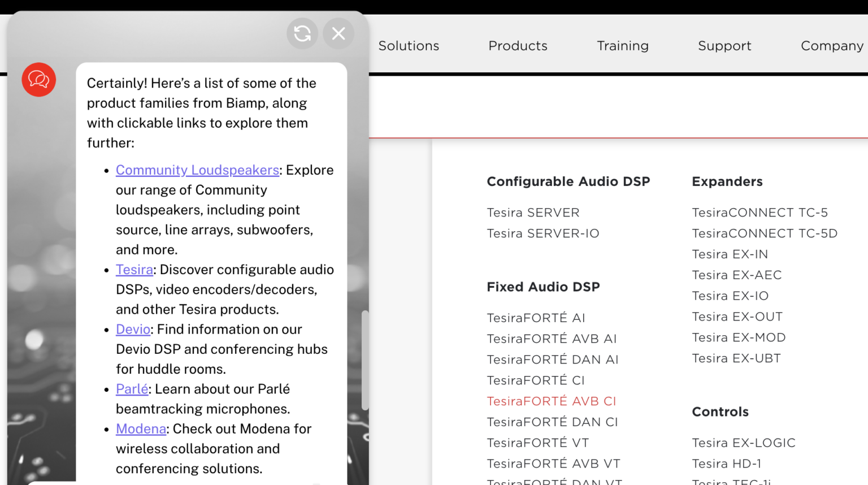Click the refresh chat icon
868x485 pixels.
(302, 34)
